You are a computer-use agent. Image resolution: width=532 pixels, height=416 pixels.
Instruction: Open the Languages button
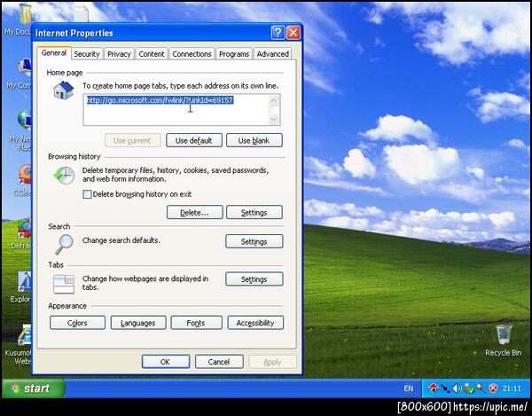[x=138, y=323]
